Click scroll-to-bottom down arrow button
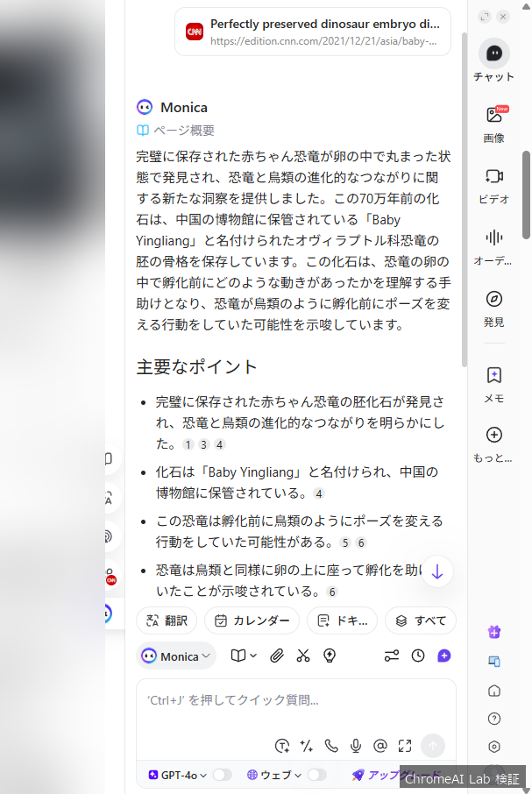Screen dimensions: 532x794 (x=436, y=571)
